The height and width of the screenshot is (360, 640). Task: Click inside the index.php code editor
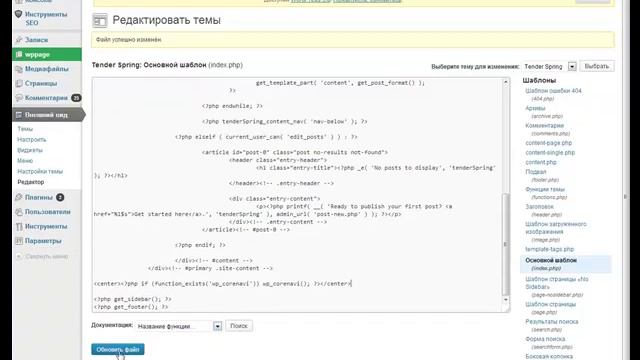pos(297,195)
